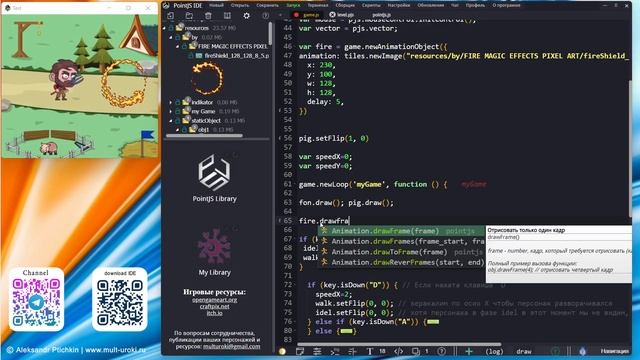The height and width of the screenshot is (360, 640).
Task: Open the Настройки menu
Action: coord(399,5)
